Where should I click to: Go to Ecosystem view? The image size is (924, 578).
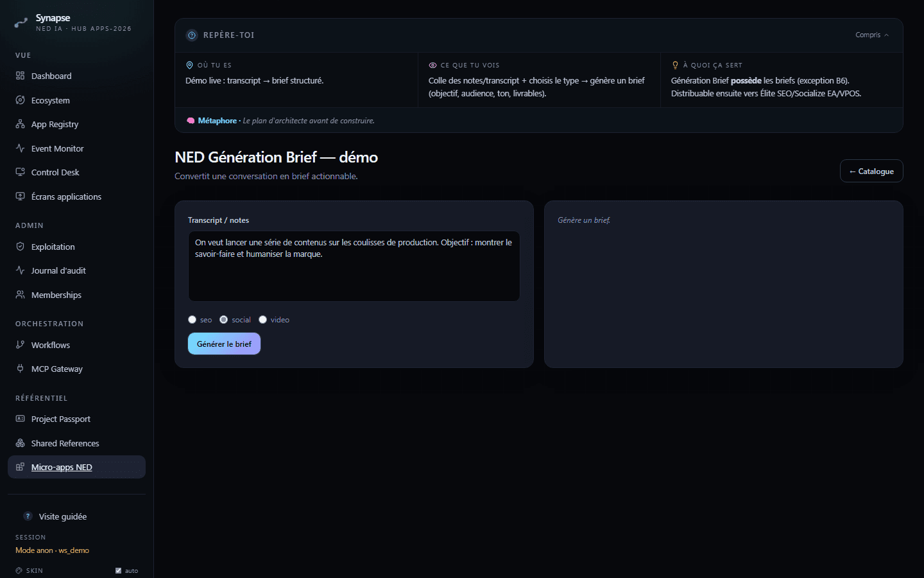pyautogui.click(x=76, y=100)
